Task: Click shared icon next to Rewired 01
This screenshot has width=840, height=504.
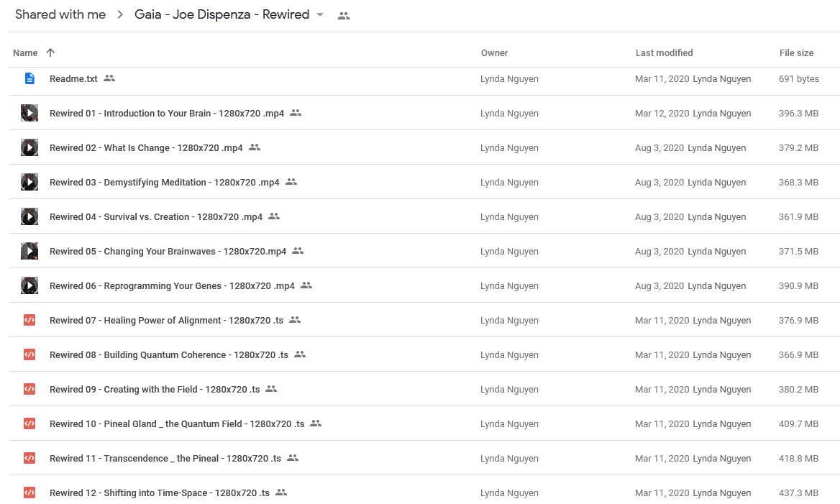Action: coord(296,112)
